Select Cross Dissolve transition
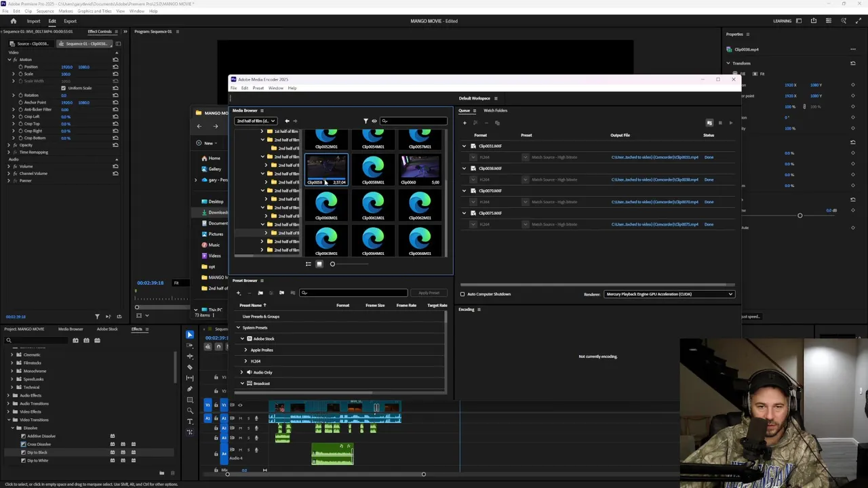Screen dimensions: 868x488 (x=39, y=444)
